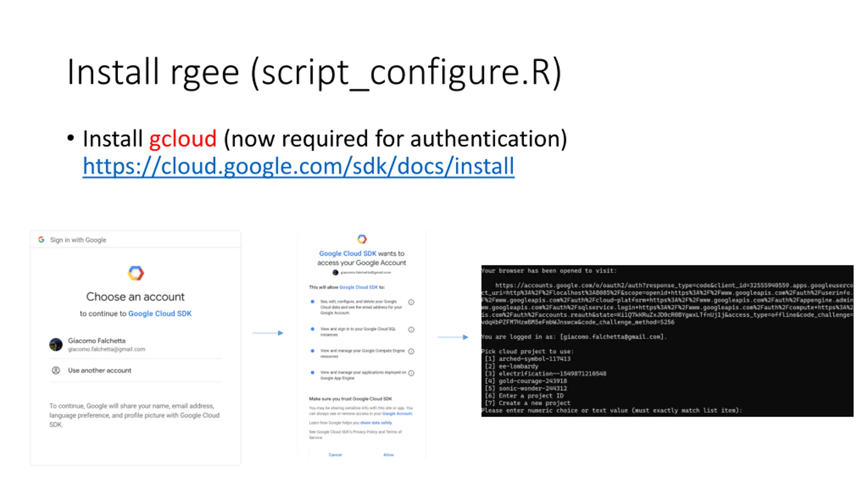Image resolution: width=868 pixels, height=488 pixels.
Task: Click the Allow button on consent screen
Action: (x=389, y=455)
